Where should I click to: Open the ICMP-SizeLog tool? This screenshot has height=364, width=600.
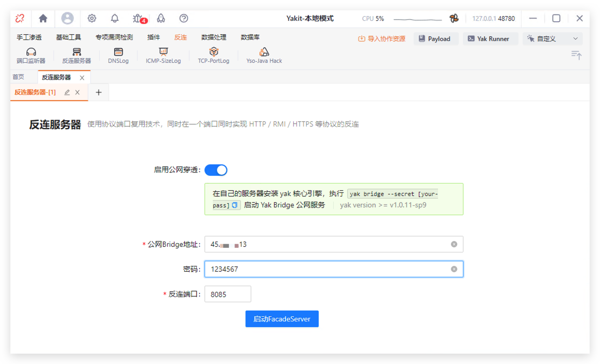coord(163,55)
